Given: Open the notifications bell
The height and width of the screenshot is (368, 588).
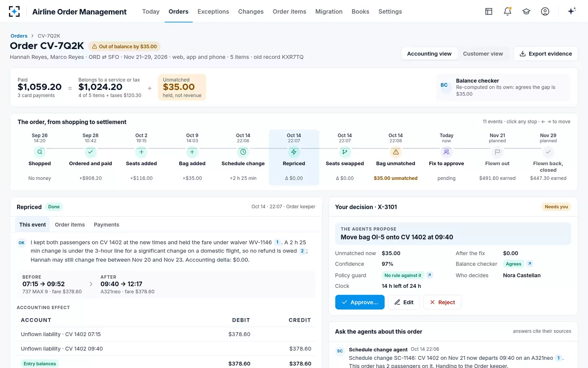Looking at the screenshot, I should point(508,11).
